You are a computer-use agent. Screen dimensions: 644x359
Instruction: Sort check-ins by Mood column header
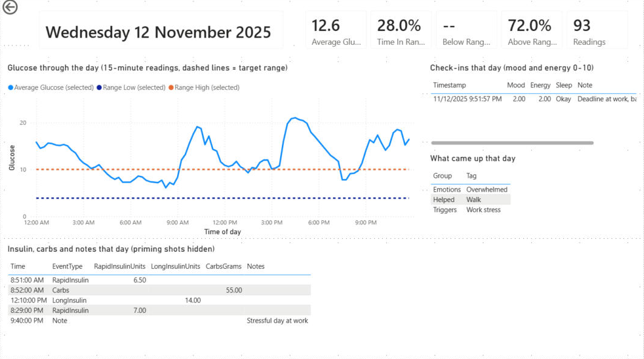tap(516, 85)
